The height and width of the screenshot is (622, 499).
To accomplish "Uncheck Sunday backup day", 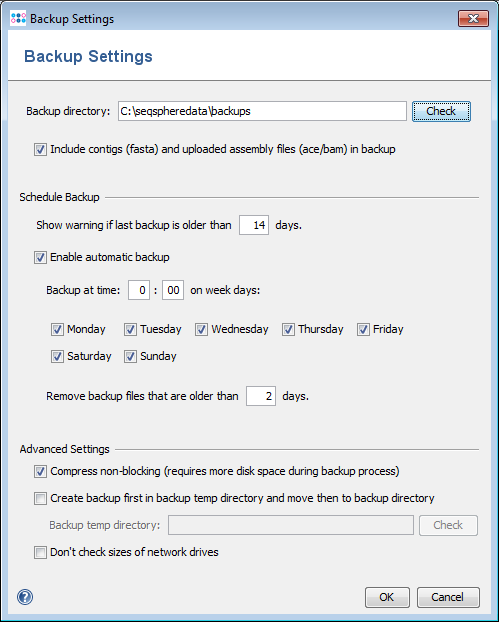I will pos(130,356).
